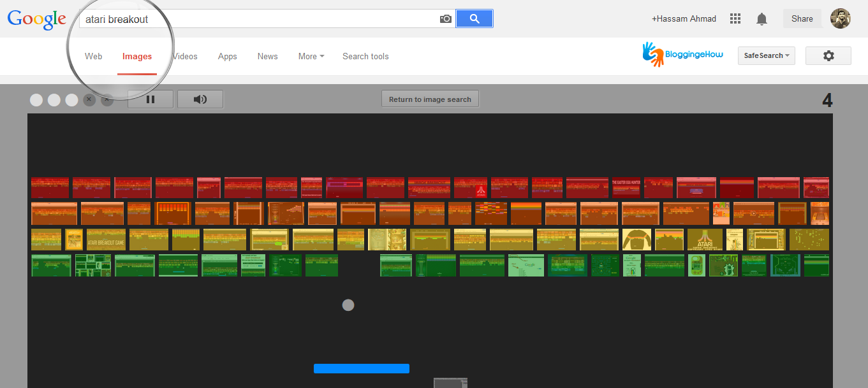Switch to the Web search tab
The image size is (868, 388).
pos(93,56)
